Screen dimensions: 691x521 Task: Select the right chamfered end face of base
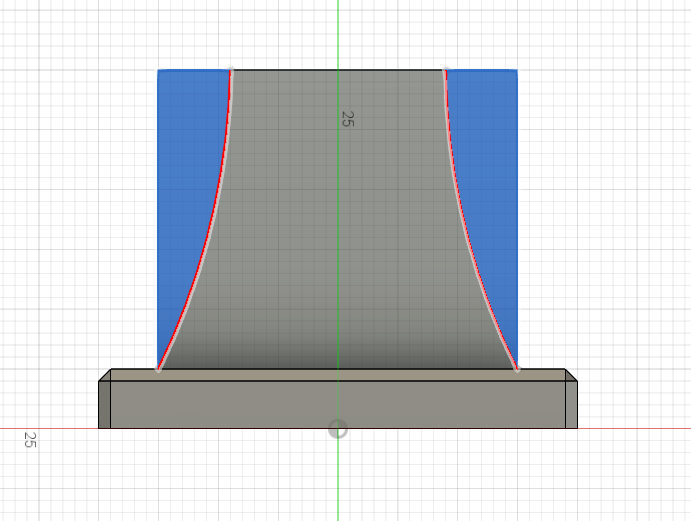(x=571, y=404)
